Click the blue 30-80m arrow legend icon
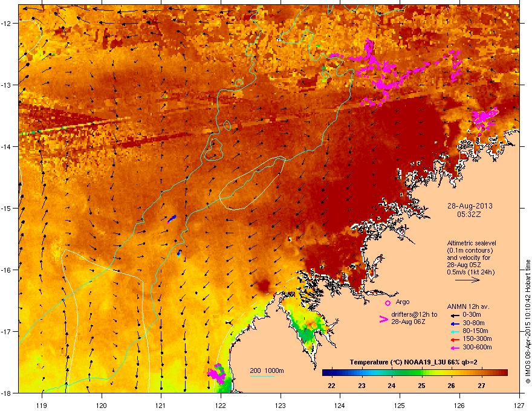 [x=454, y=323]
